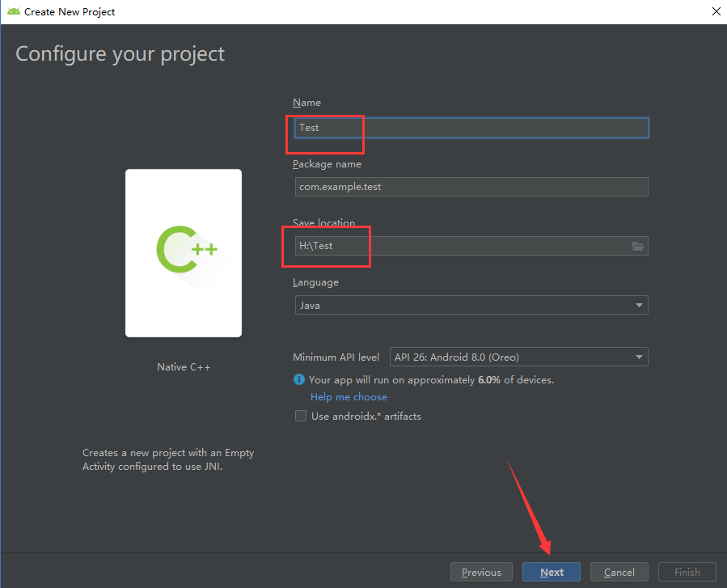The height and width of the screenshot is (588, 727).
Task: Click the folder browse icon in Save location
Action: click(x=638, y=246)
